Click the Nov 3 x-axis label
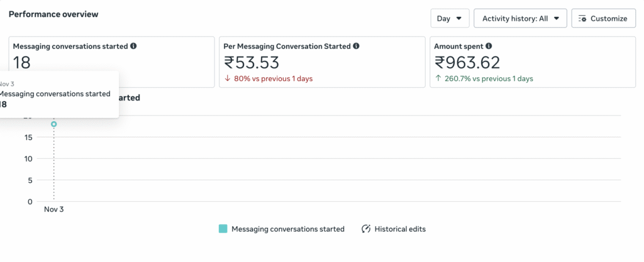644x262 pixels. click(54, 210)
